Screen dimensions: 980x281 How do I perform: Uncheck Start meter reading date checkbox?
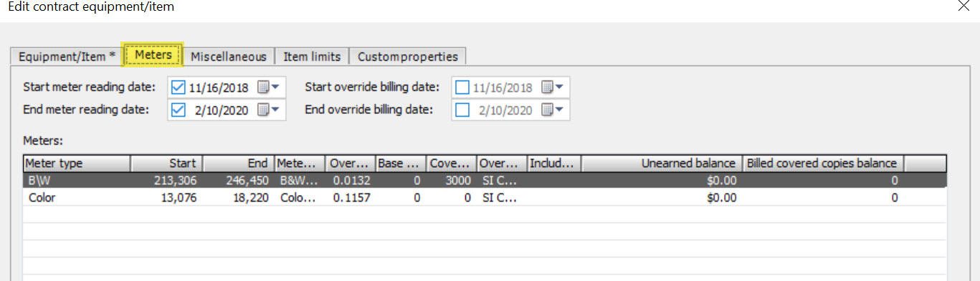pos(179,87)
